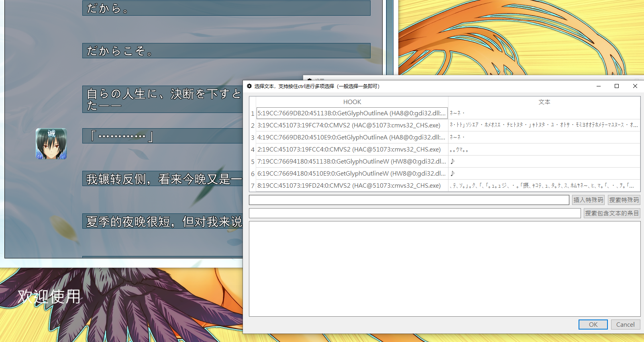Click the music note text in row 5
The image size is (644, 342).
[x=452, y=162]
